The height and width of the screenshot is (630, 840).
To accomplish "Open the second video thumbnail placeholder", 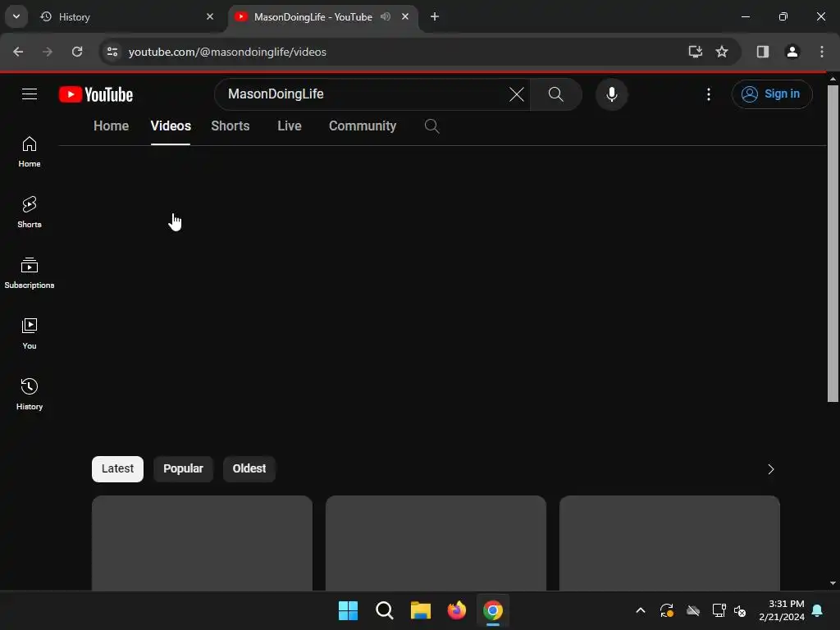I will tap(436, 543).
